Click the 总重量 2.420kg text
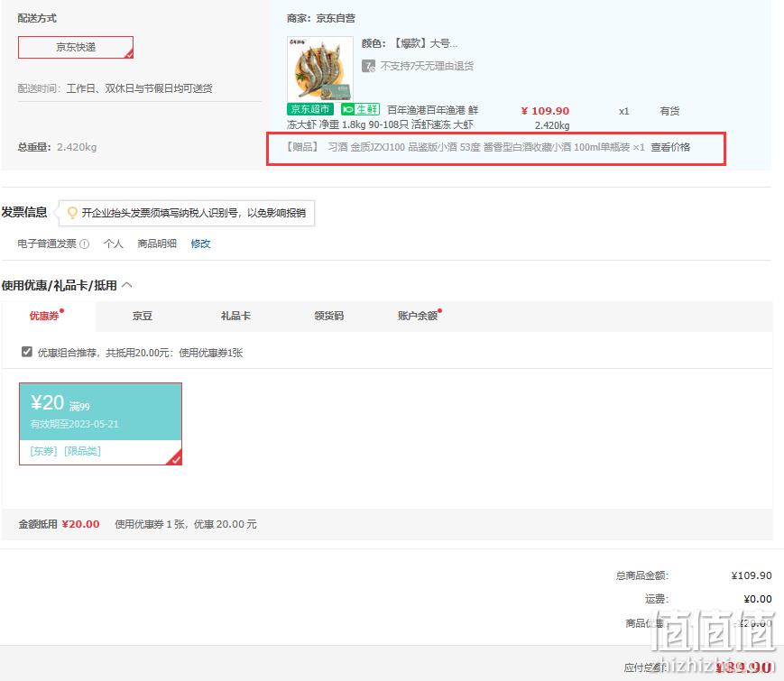The height and width of the screenshot is (681, 784). pyautogui.click(x=57, y=147)
